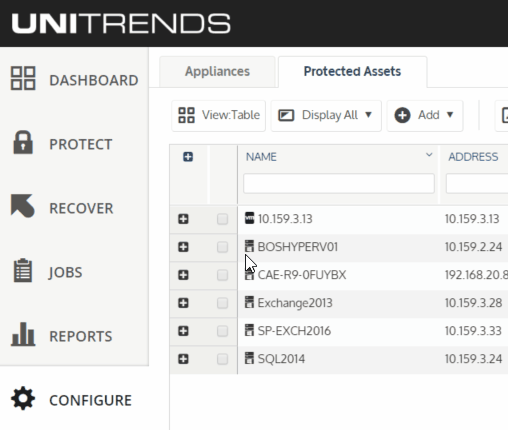Expand the Exchange2013 asset row
Viewport: 508px width, 430px height.
pos(183,303)
